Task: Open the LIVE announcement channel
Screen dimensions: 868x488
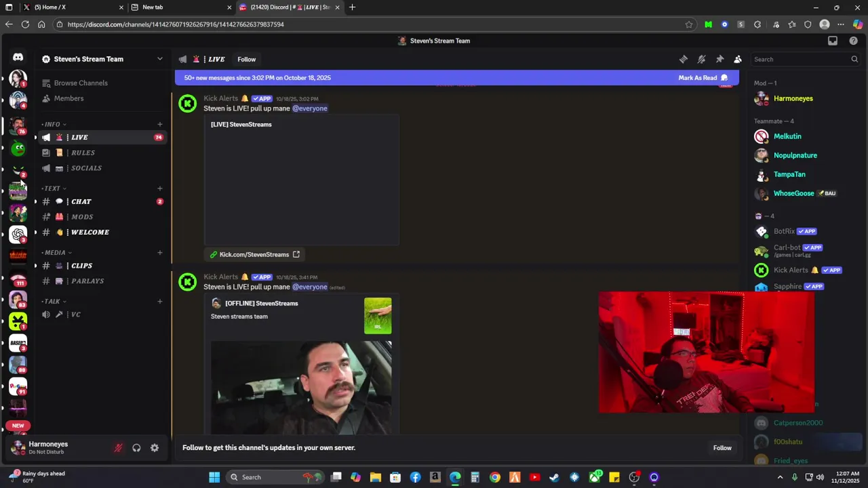Action: [x=102, y=137]
